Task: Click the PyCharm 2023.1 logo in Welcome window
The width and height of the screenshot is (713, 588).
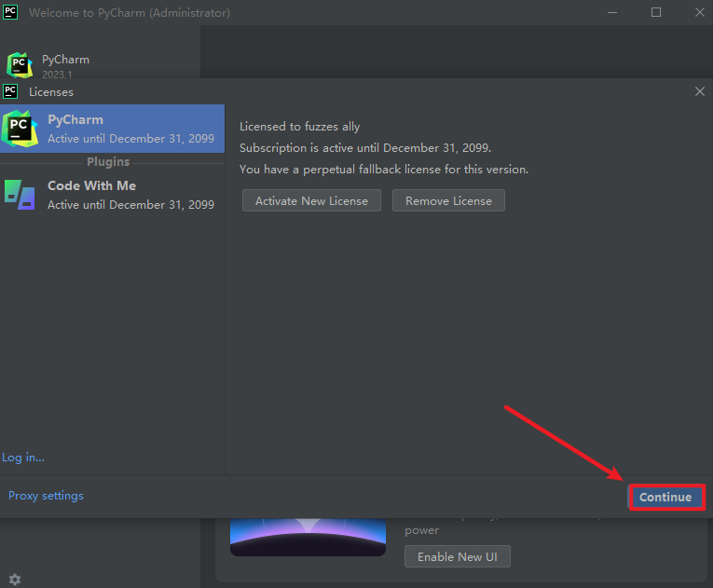Action: pos(20,65)
